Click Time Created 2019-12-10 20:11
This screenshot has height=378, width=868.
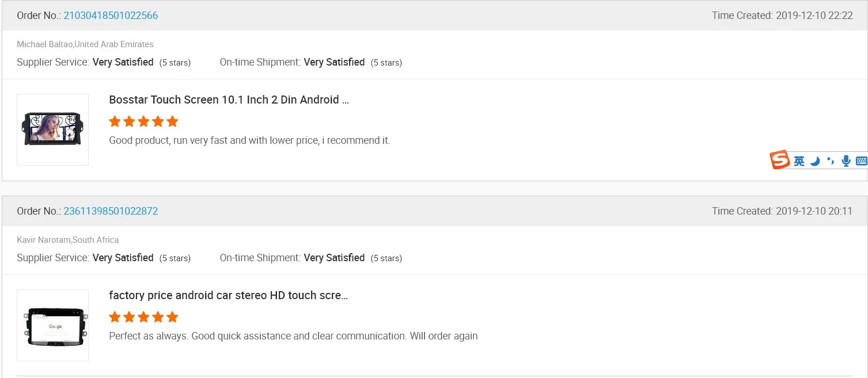click(782, 211)
